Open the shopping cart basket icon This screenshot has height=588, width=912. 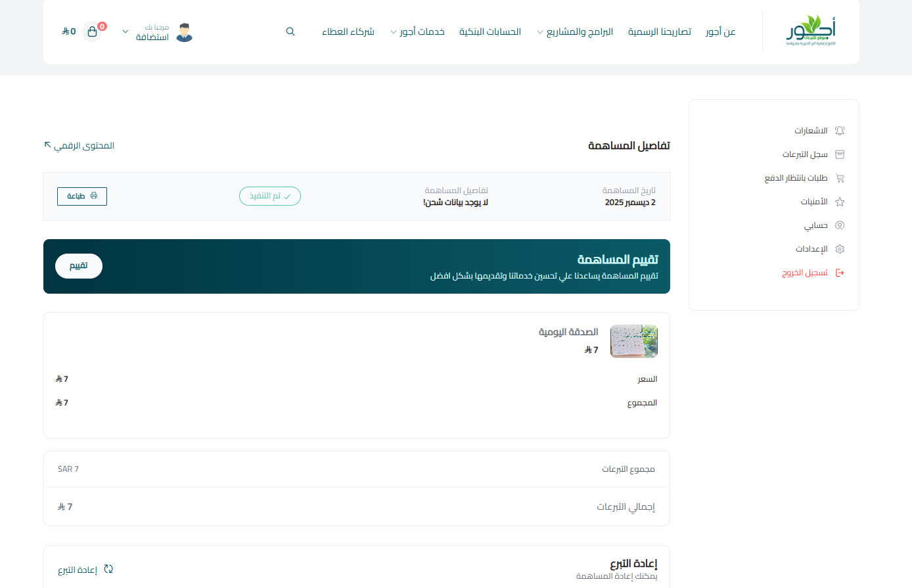pos(92,32)
